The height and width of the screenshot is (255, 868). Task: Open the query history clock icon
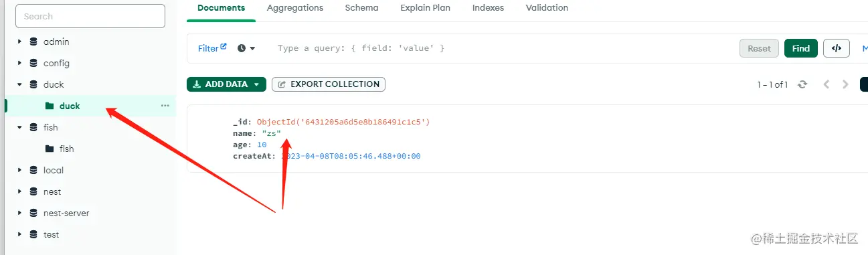pos(242,48)
